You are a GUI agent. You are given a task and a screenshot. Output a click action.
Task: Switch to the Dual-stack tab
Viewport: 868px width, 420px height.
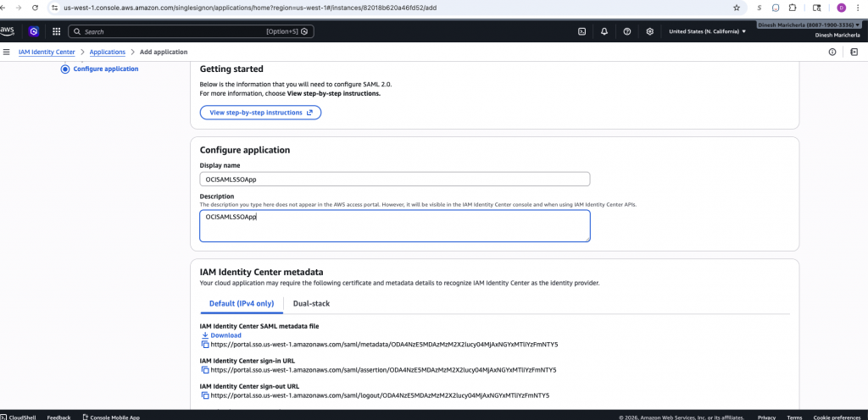tap(311, 303)
